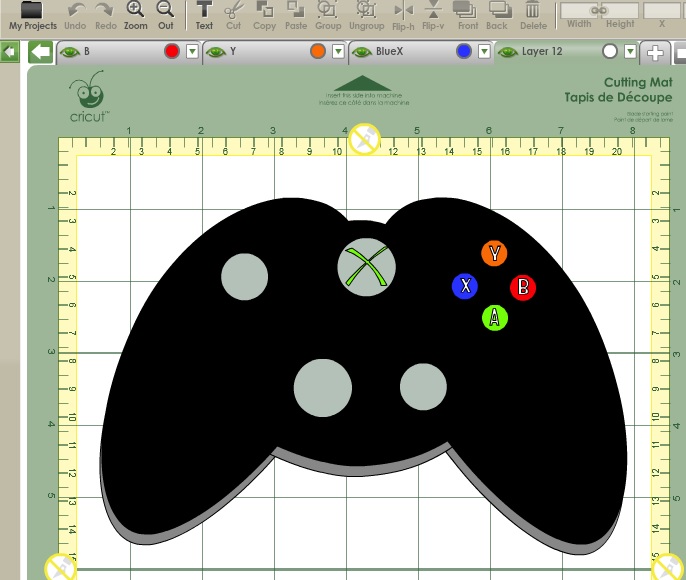
Task: Select the gray D-pad circle
Action: pos(323,388)
